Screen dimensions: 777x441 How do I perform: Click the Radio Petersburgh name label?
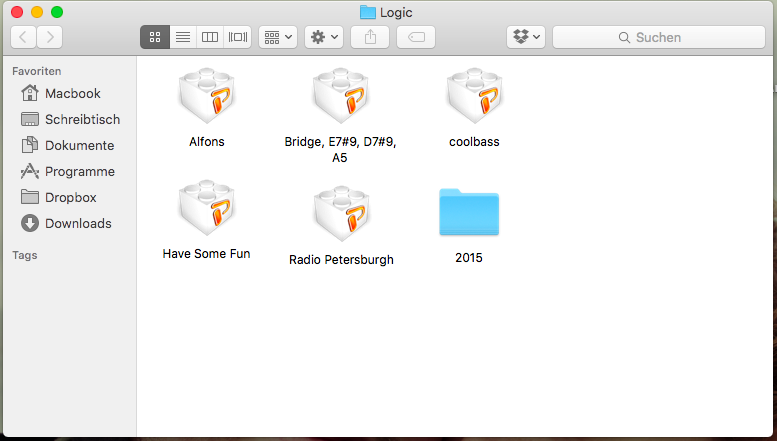(341, 260)
